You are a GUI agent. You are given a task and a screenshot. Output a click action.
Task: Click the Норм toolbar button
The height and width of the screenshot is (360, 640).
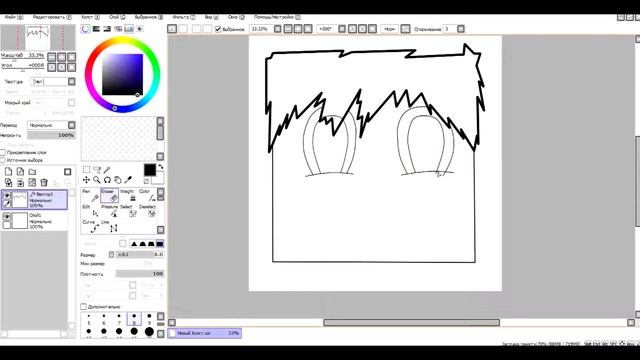tap(389, 29)
